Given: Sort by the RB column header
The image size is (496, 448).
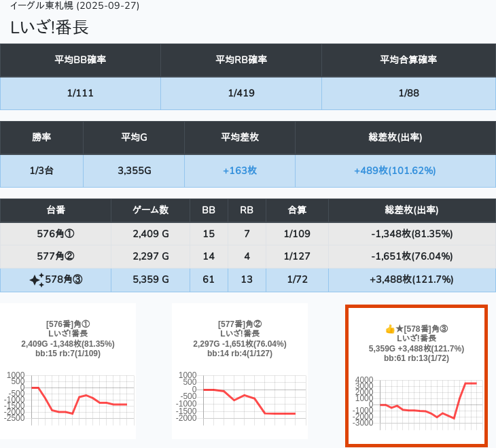Looking at the screenshot, I should [247, 210].
